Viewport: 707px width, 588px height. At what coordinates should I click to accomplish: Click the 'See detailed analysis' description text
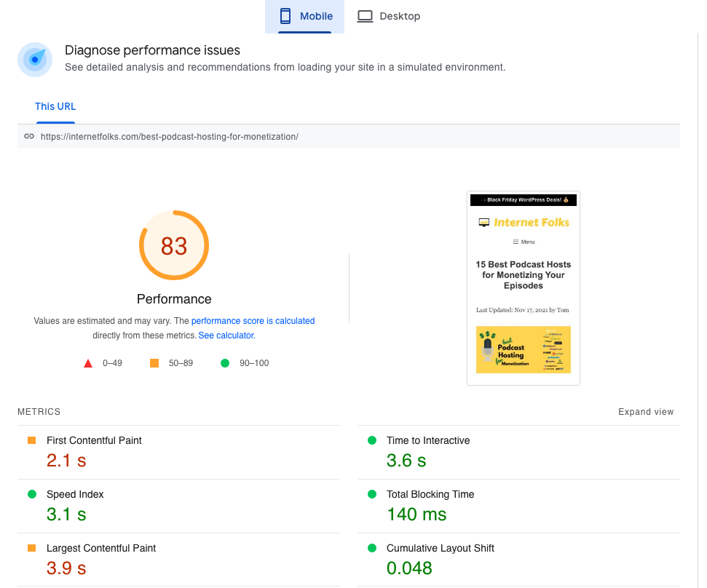click(x=285, y=67)
